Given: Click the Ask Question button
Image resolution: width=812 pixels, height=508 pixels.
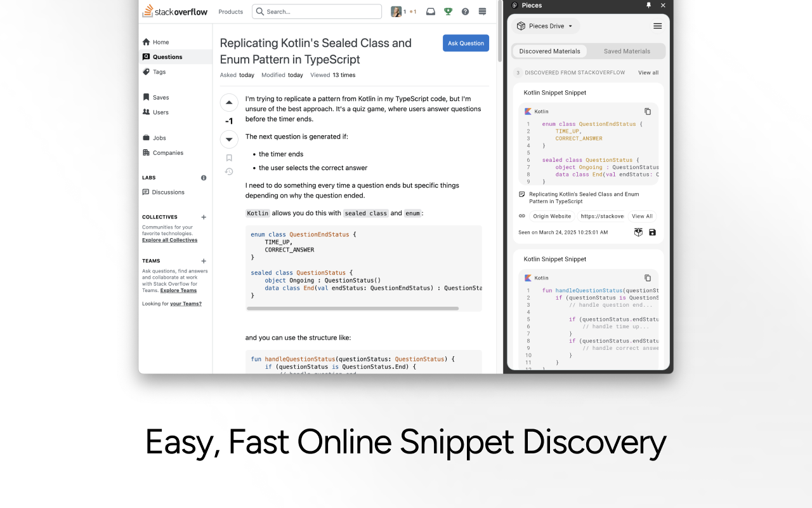Looking at the screenshot, I should (x=466, y=43).
